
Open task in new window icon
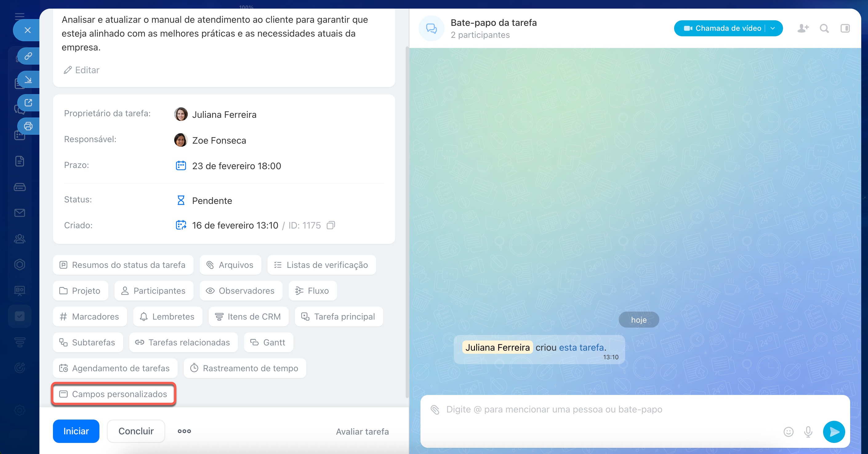point(28,103)
